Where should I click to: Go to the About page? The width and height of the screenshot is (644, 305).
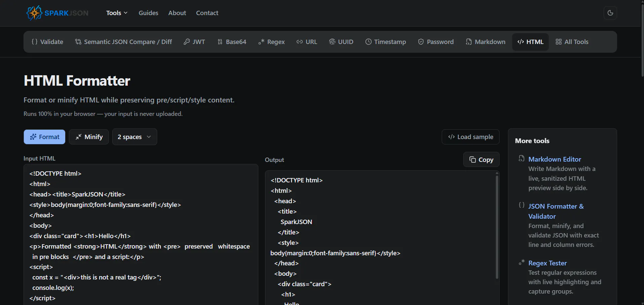coord(177,13)
